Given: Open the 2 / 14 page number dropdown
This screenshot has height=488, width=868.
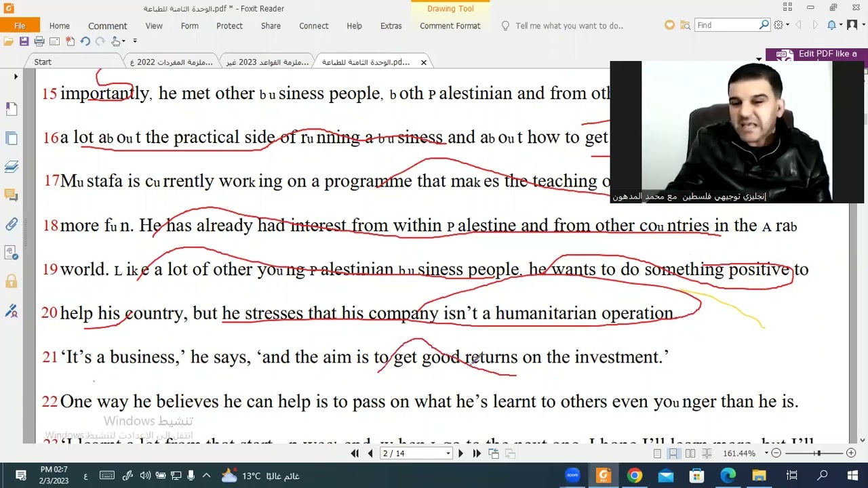Looking at the screenshot, I should tap(448, 453).
